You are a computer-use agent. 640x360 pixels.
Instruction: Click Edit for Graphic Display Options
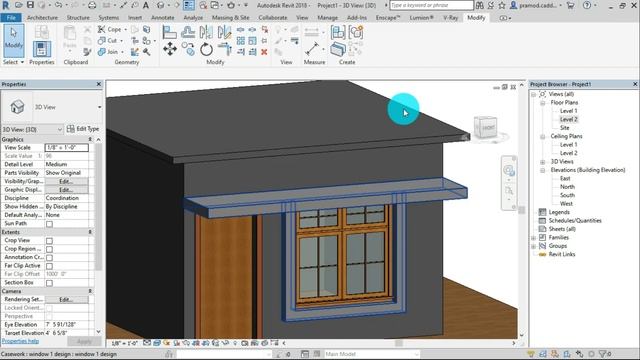point(66,190)
